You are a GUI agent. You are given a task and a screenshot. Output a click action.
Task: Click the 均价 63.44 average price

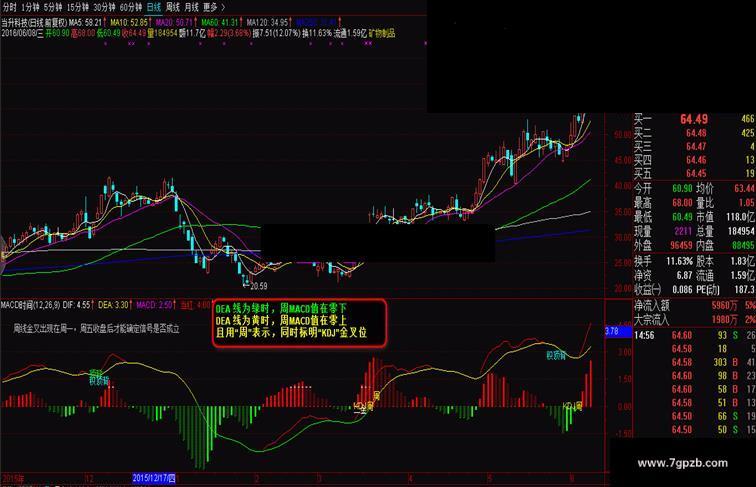(x=726, y=189)
